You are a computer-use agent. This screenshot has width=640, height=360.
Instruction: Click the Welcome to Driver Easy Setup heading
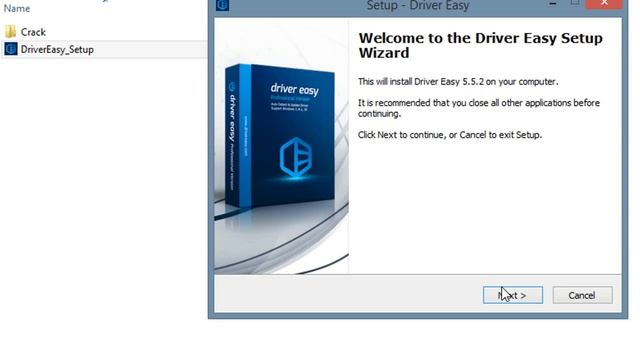click(x=480, y=45)
